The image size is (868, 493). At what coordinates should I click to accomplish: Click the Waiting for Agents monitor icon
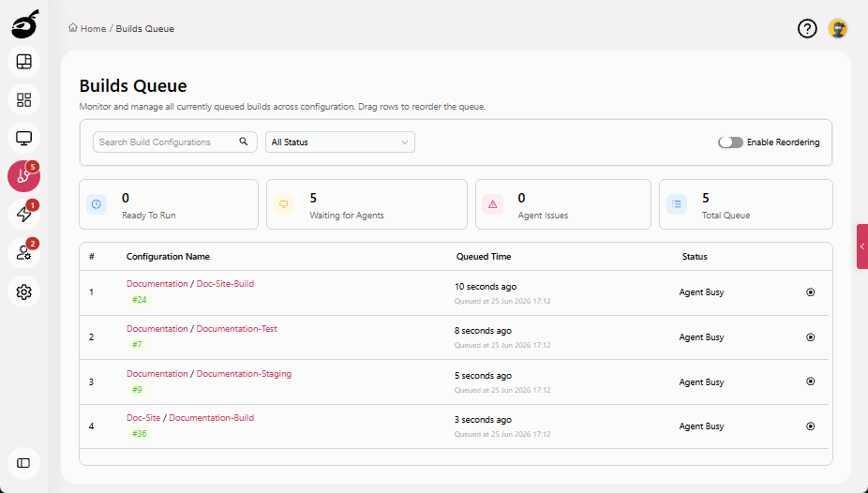click(x=284, y=204)
